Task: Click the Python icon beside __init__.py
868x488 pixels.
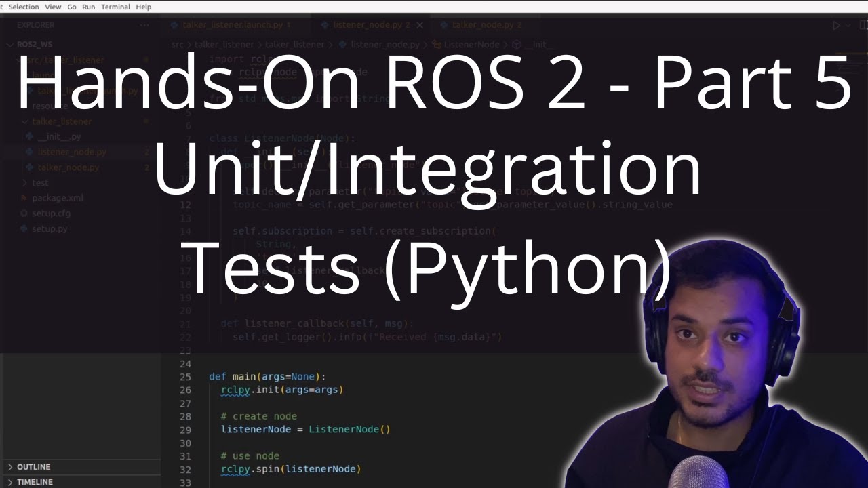Action: pos(29,137)
